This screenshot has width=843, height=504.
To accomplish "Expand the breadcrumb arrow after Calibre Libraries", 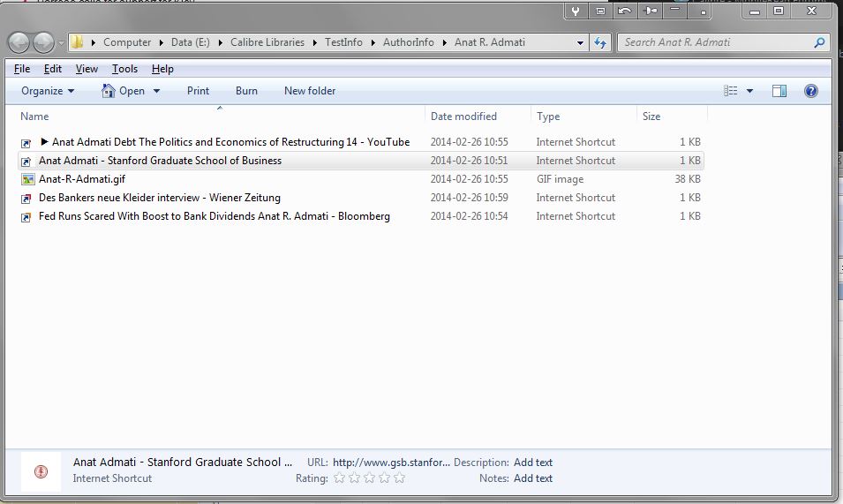I will (x=315, y=42).
